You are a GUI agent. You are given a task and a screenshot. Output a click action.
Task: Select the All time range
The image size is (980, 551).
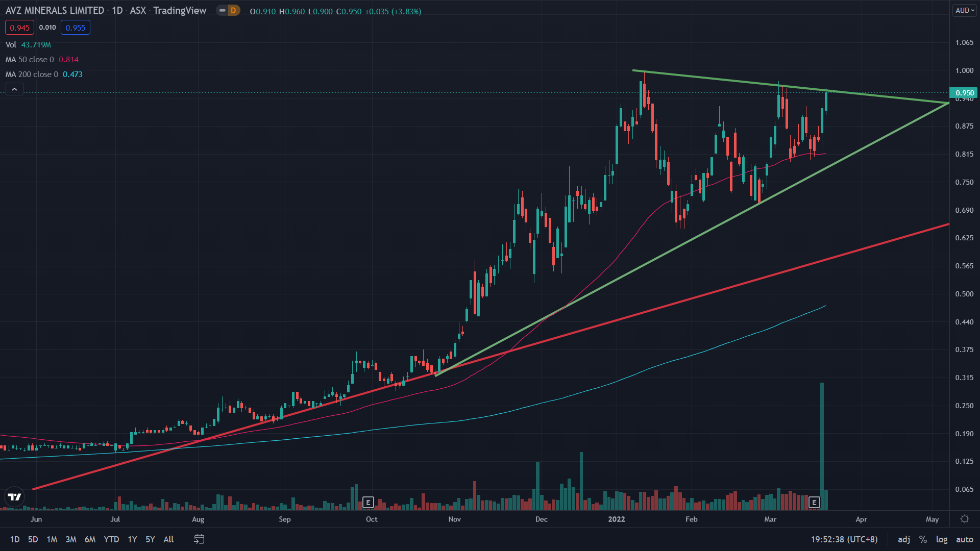(x=168, y=539)
